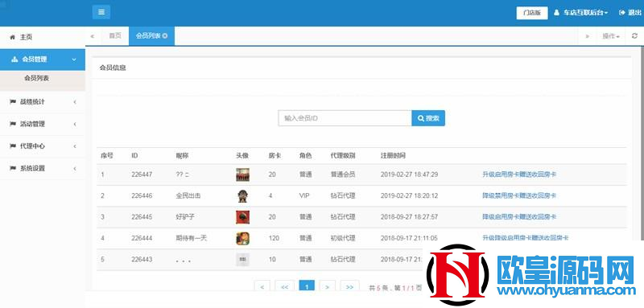Click 收回房卡 for member 226446
The width and height of the screenshot is (644, 308).
[544, 196]
